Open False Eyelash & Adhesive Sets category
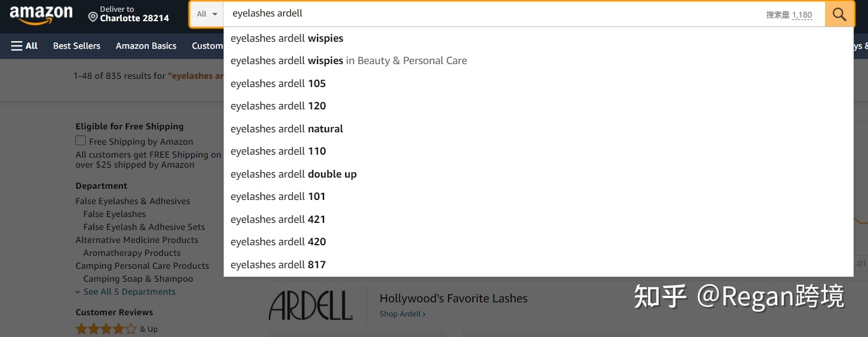Viewport: 868px width, 337px height. [144, 227]
